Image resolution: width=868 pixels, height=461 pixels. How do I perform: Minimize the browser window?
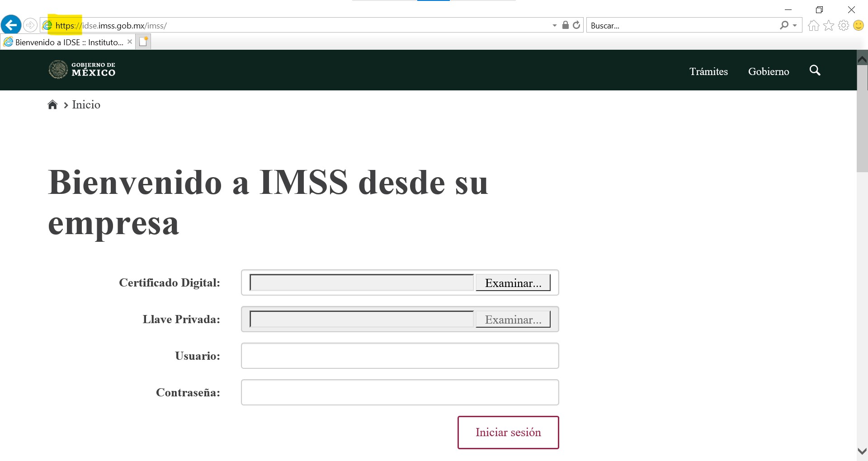point(788,9)
